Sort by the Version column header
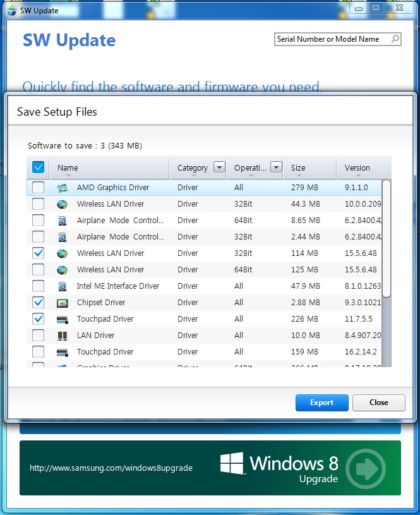This screenshot has height=515, width=420. pos(357,168)
